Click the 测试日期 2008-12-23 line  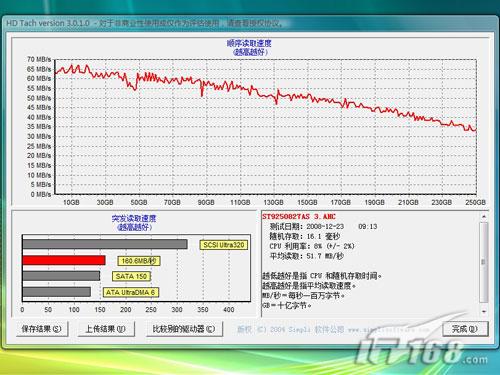(323, 227)
